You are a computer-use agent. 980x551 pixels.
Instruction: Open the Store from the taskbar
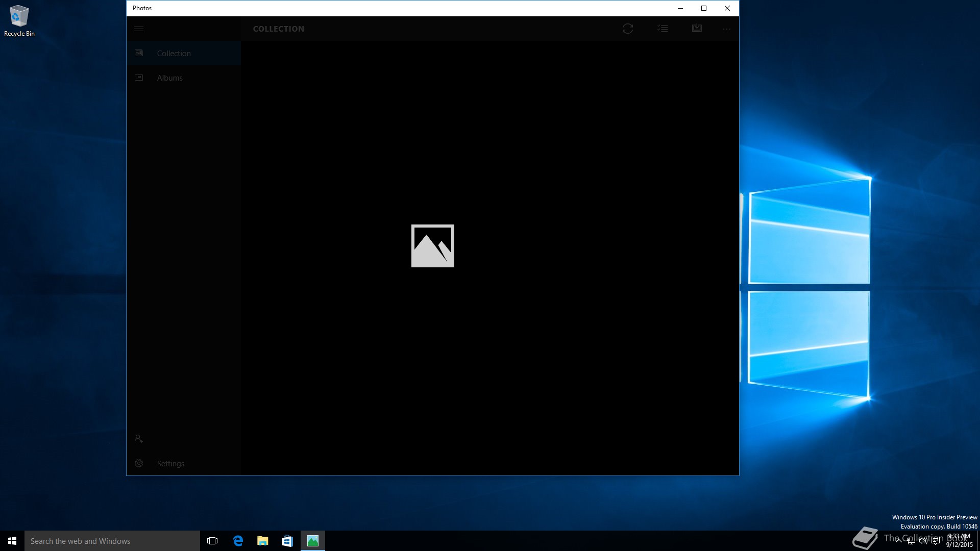pos(287,541)
